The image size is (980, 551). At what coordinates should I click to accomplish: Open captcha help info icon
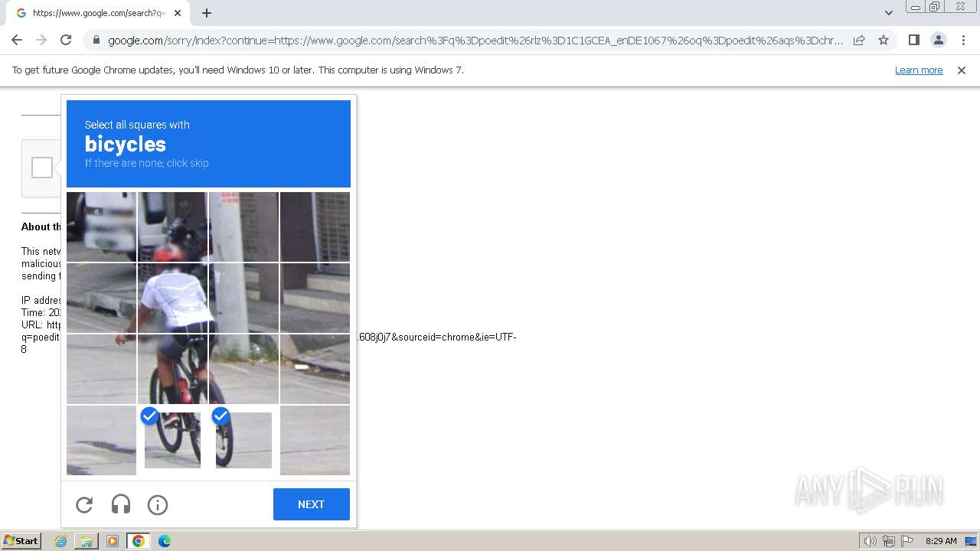tap(158, 505)
